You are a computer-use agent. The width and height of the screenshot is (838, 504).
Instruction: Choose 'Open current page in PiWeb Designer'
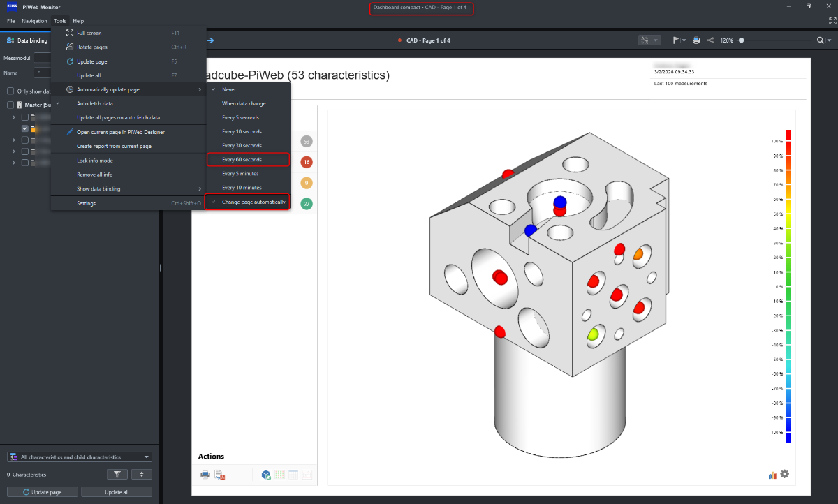click(x=120, y=132)
